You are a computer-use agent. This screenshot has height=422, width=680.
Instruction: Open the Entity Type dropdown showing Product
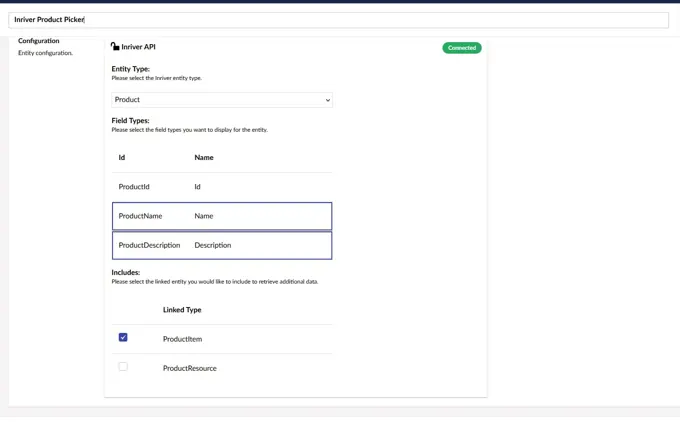(221, 100)
